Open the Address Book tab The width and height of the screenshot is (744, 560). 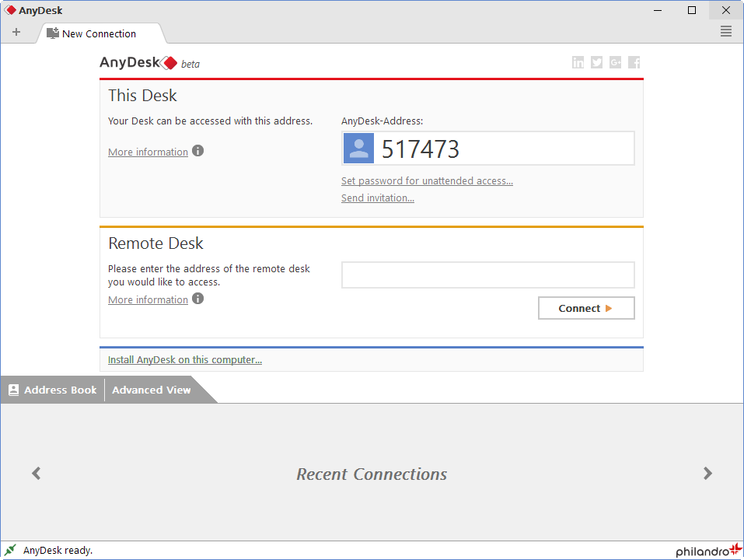(53, 390)
